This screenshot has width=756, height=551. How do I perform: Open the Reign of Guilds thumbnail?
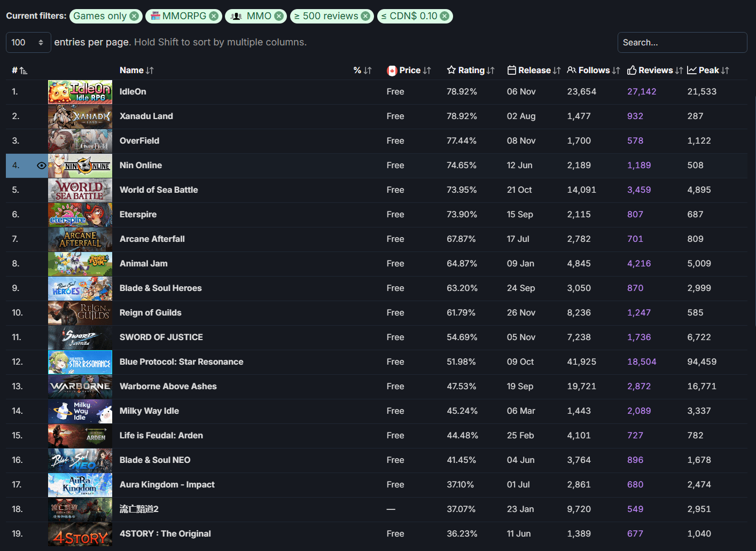pos(80,313)
